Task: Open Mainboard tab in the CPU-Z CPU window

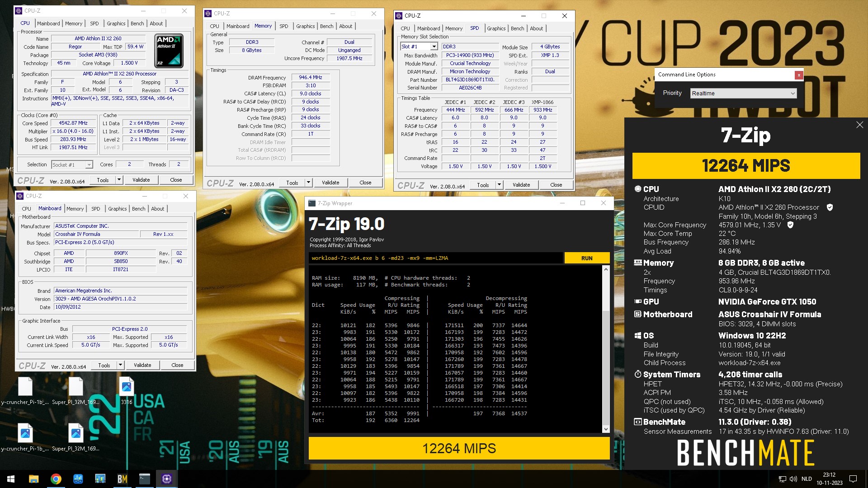Action: pos(48,23)
